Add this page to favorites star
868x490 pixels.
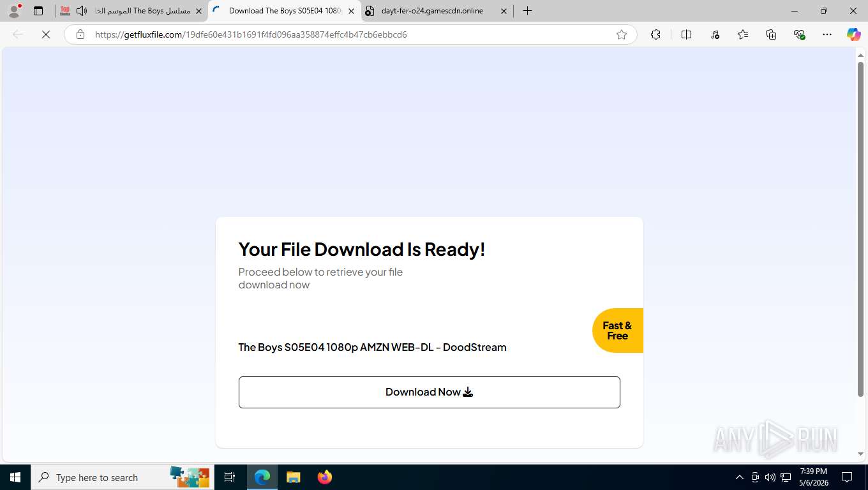(x=622, y=34)
